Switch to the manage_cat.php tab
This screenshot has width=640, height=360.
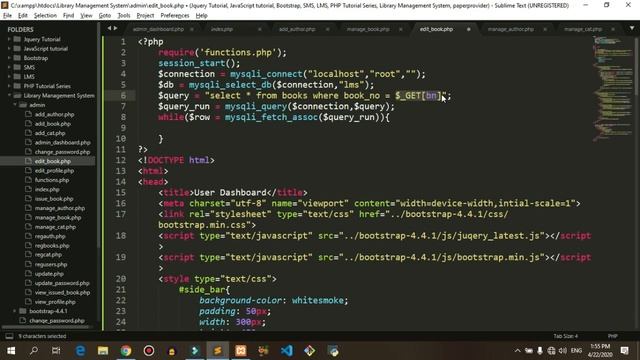583,29
